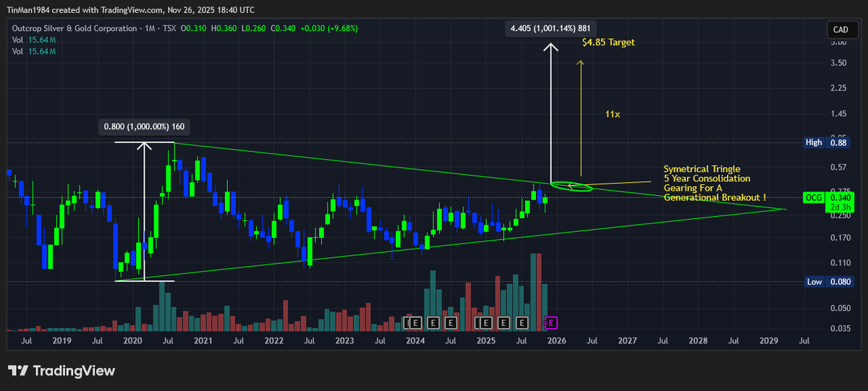Click the earnings E marker above the 2025 label
Viewport: 868px width, 391px height.
pos(488,322)
